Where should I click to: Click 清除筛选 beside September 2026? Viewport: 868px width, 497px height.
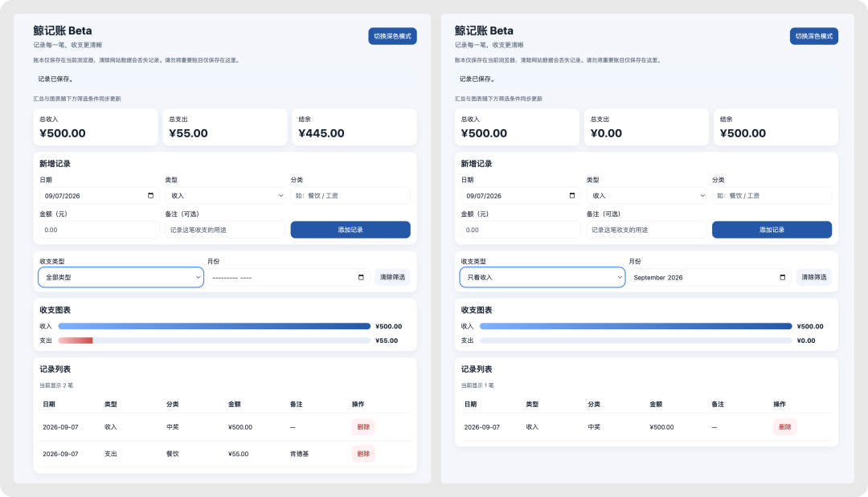(813, 278)
